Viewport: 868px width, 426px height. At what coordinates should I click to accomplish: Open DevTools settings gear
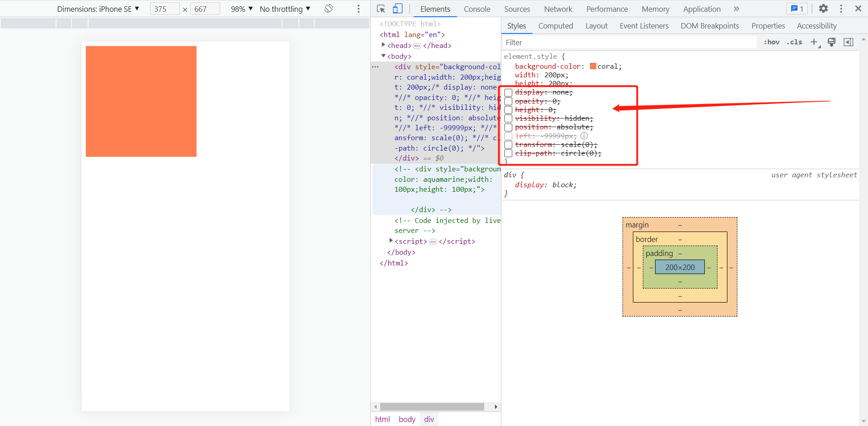tap(824, 9)
